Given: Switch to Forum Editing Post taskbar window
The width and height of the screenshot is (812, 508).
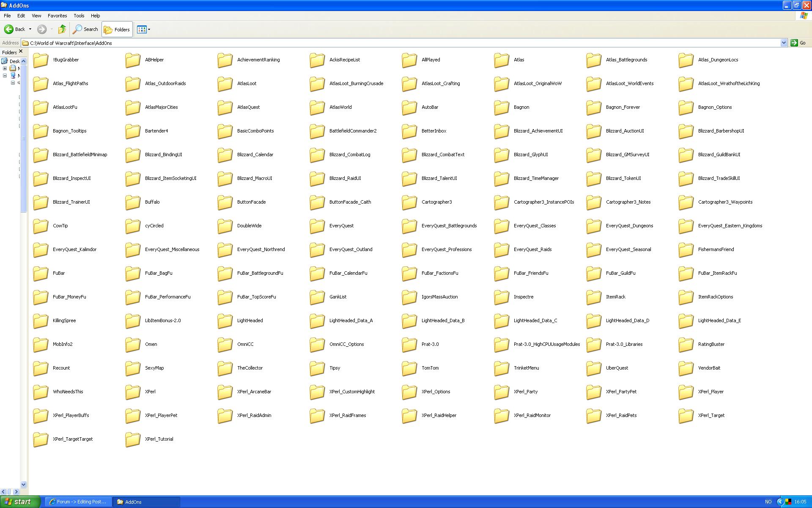Looking at the screenshot, I should tap(78, 502).
